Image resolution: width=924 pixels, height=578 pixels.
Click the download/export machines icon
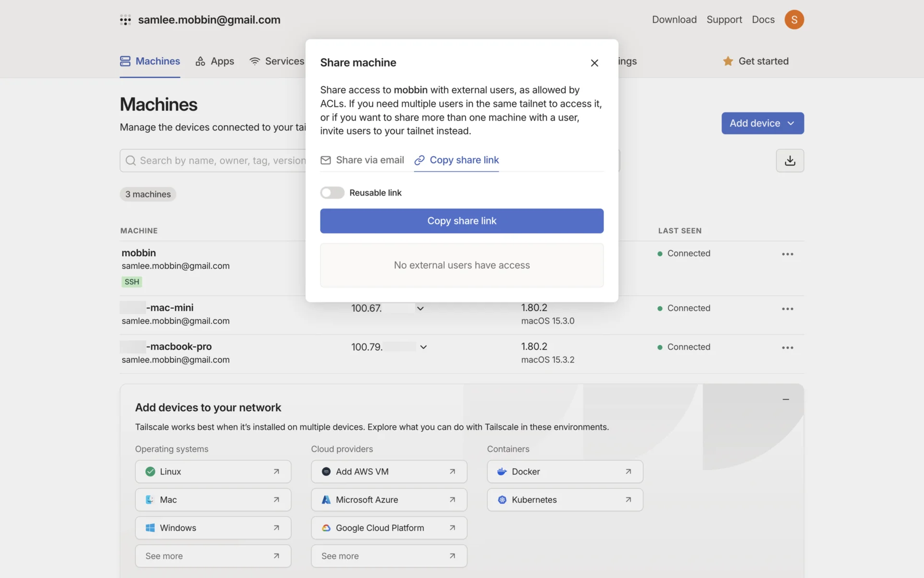coord(790,160)
